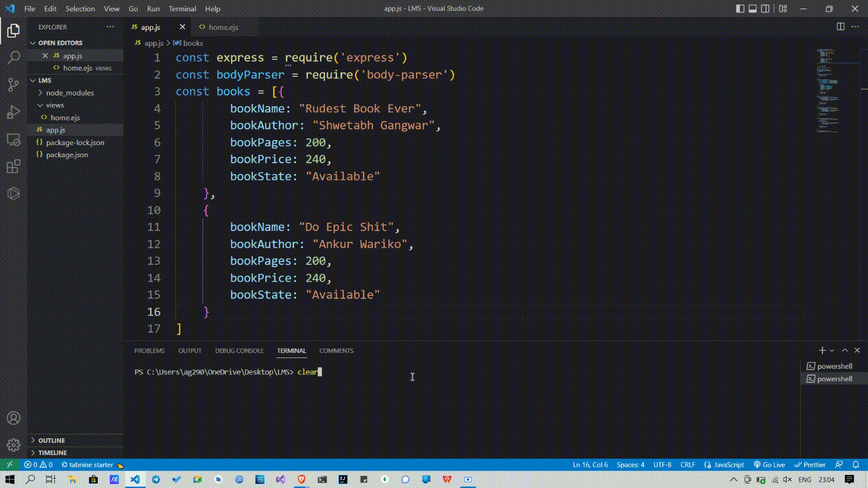
Task: Open editor more actions ellipsis
Action: click(x=855, y=27)
